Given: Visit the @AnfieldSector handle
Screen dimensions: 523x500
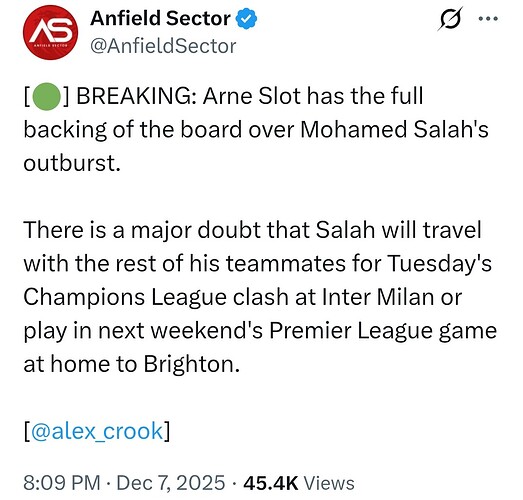Looking at the screenshot, I should tap(163, 46).
